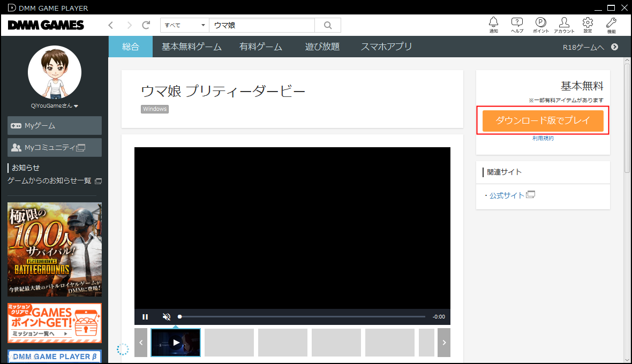Screen dimensions: 632x364
Task: Click the video progress seek bar
Action: coord(303,317)
